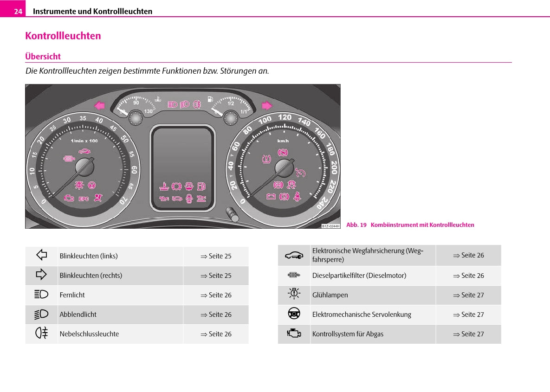Click the pink right arrow on the dashboard
The height and width of the screenshot is (392, 550).
point(266,105)
